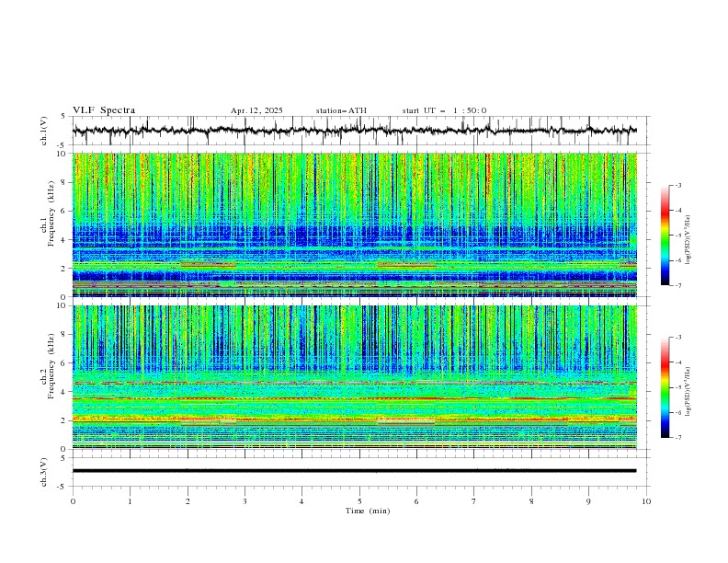Screen dimensions: 728x563
Task: Click the ch.1 spectrogram color scale bar
Action: 665,235
